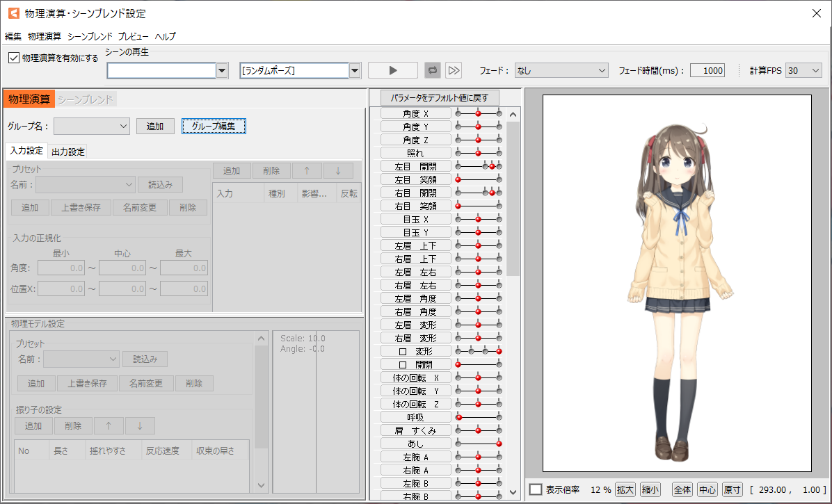Click up arrow in pendulum settings

[109, 425]
